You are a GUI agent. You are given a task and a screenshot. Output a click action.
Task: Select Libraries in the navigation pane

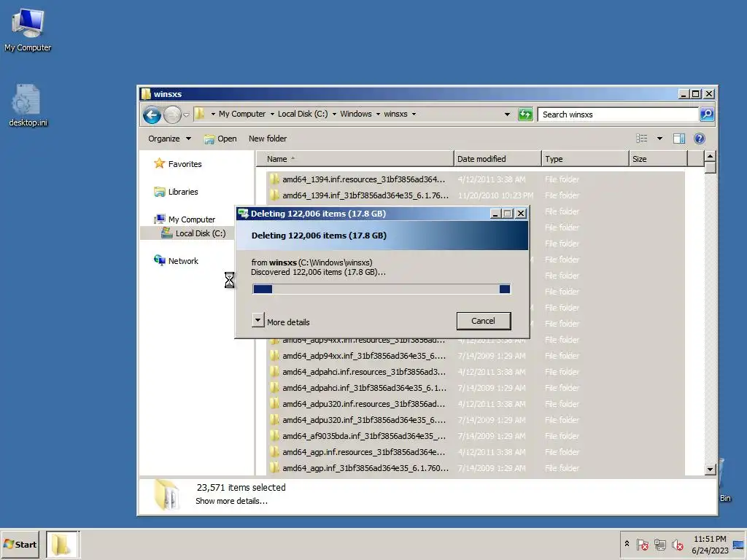tap(183, 192)
